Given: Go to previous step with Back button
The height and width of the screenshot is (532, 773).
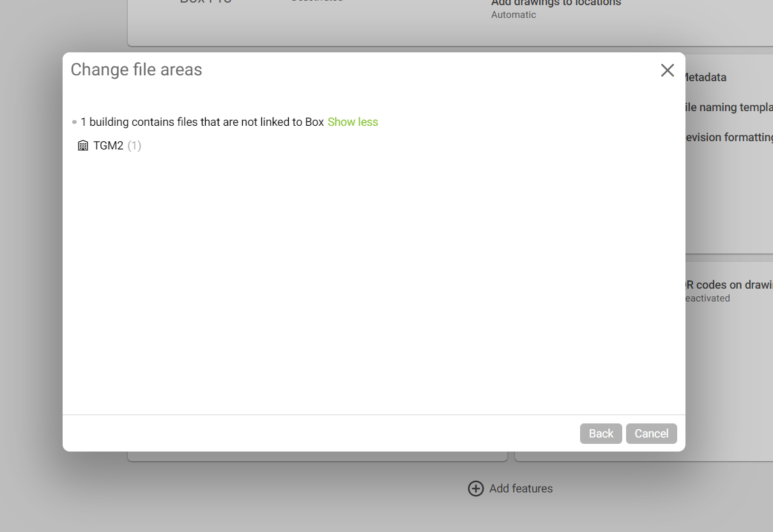Looking at the screenshot, I should (x=601, y=434).
